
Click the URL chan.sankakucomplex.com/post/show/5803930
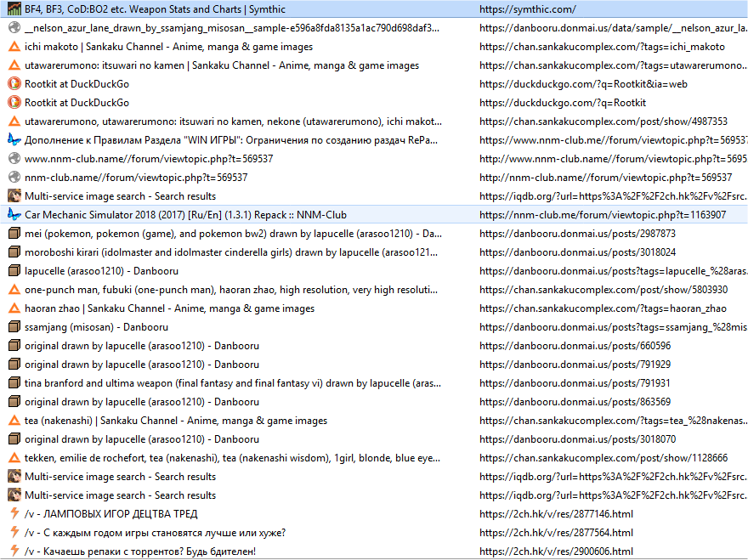coord(603,290)
